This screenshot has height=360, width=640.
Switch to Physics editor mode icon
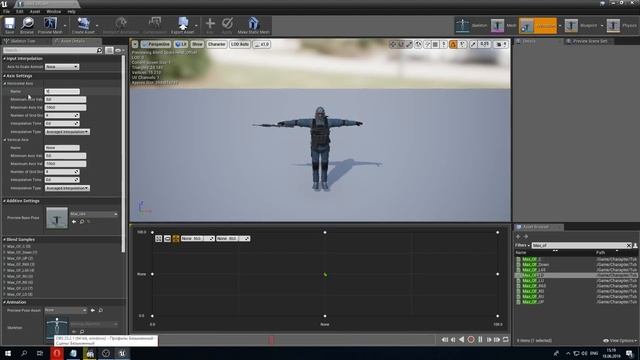coord(613,25)
